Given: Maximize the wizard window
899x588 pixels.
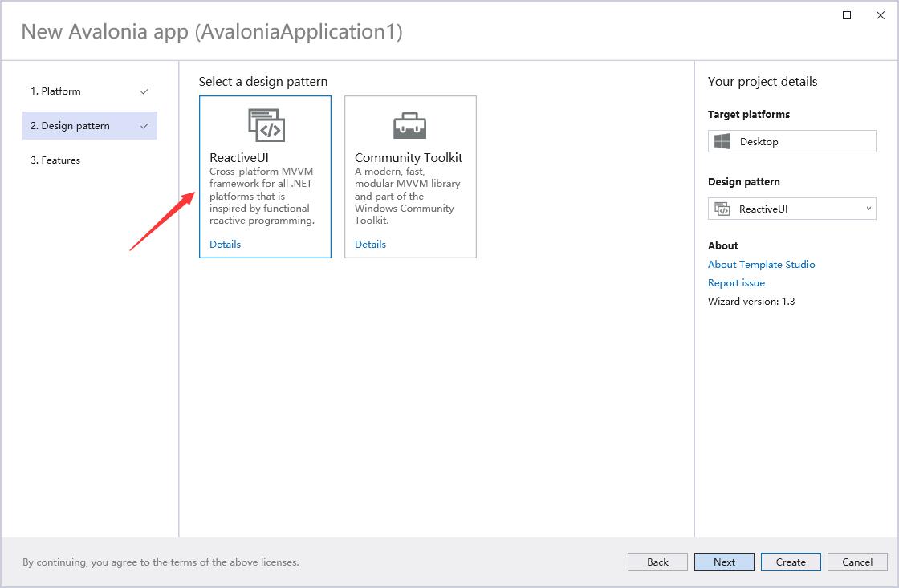Looking at the screenshot, I should [x=847, y=15].
